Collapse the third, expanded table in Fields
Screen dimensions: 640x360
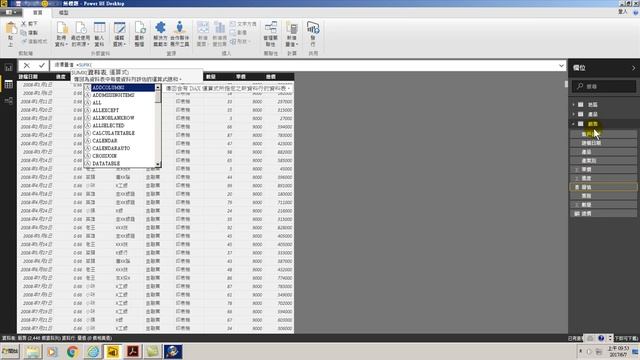click(573, 124)
